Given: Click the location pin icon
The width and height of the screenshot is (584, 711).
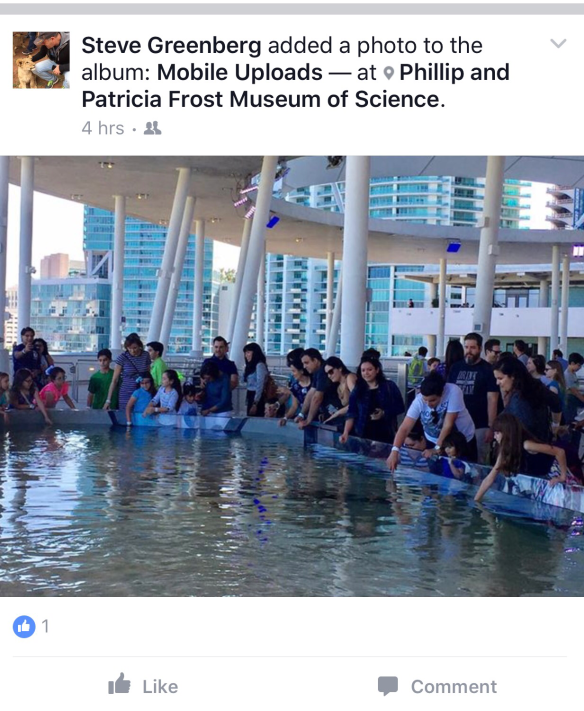Looking at the screenshot, I should [389, 73].
